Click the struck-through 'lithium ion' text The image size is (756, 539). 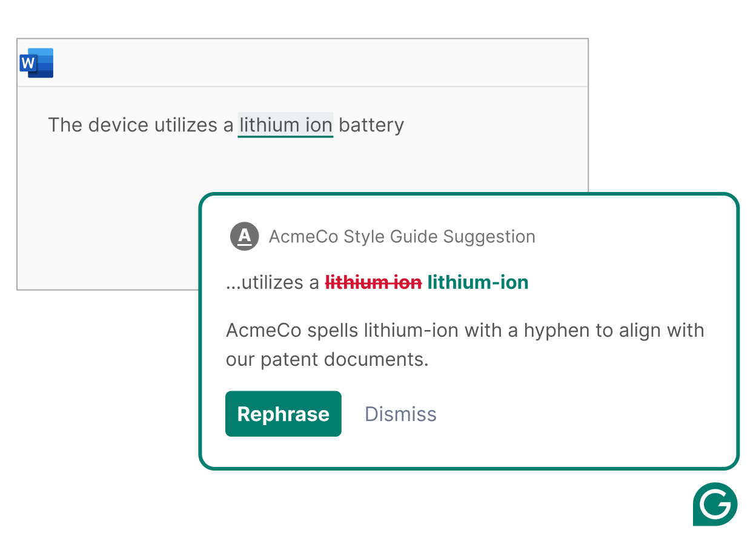pos(373,282)
